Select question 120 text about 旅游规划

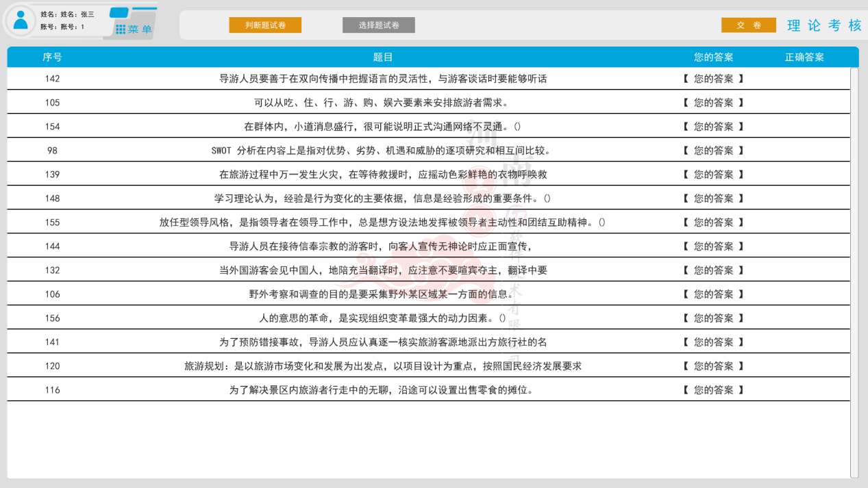[382, 366]
